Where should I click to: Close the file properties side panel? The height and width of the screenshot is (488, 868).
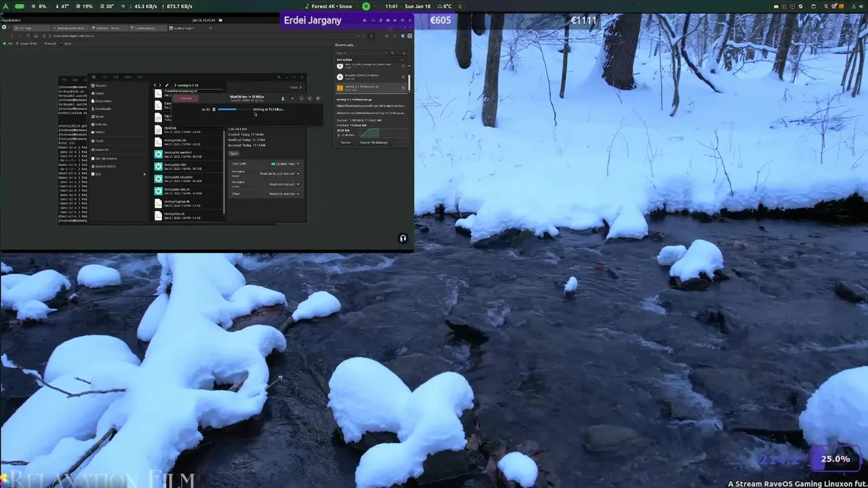[295, 87]
